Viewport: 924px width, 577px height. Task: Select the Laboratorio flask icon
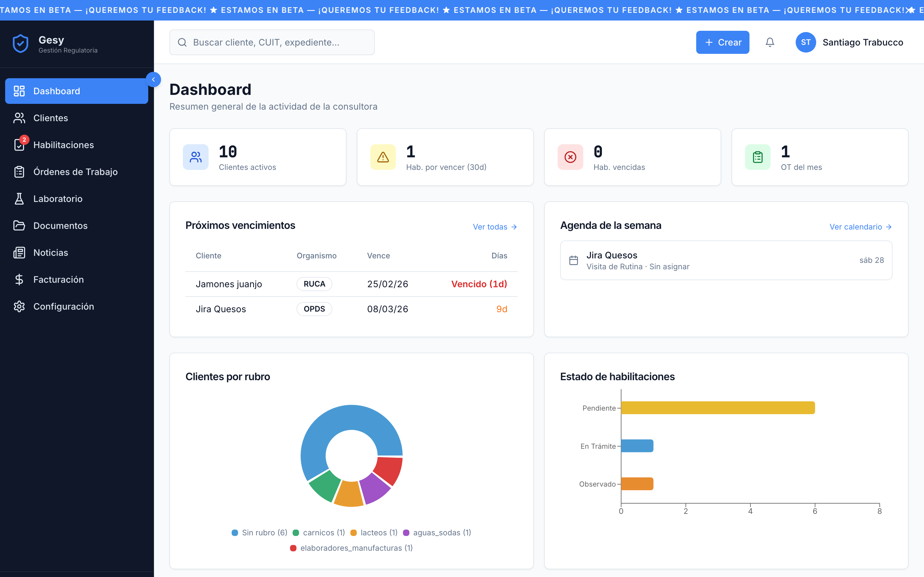[20, 198]
